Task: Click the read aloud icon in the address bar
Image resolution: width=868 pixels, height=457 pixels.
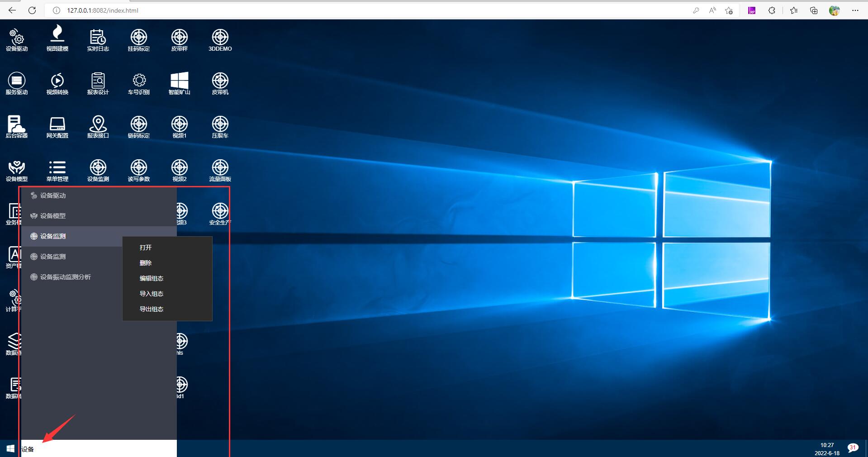Action: coord(712,10)
